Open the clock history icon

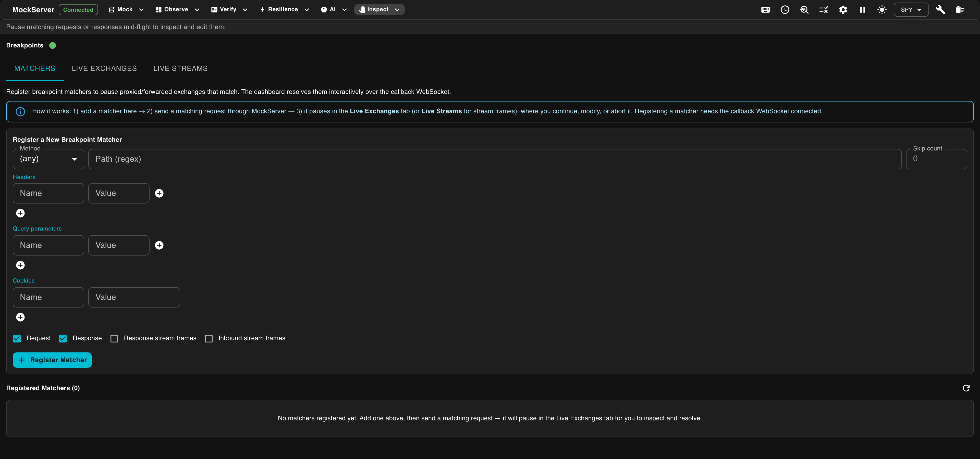coord(785,10)
